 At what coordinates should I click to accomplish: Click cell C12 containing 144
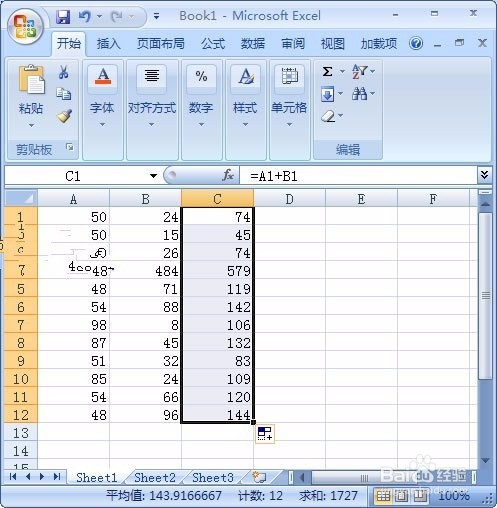click(x=218, y=415)
